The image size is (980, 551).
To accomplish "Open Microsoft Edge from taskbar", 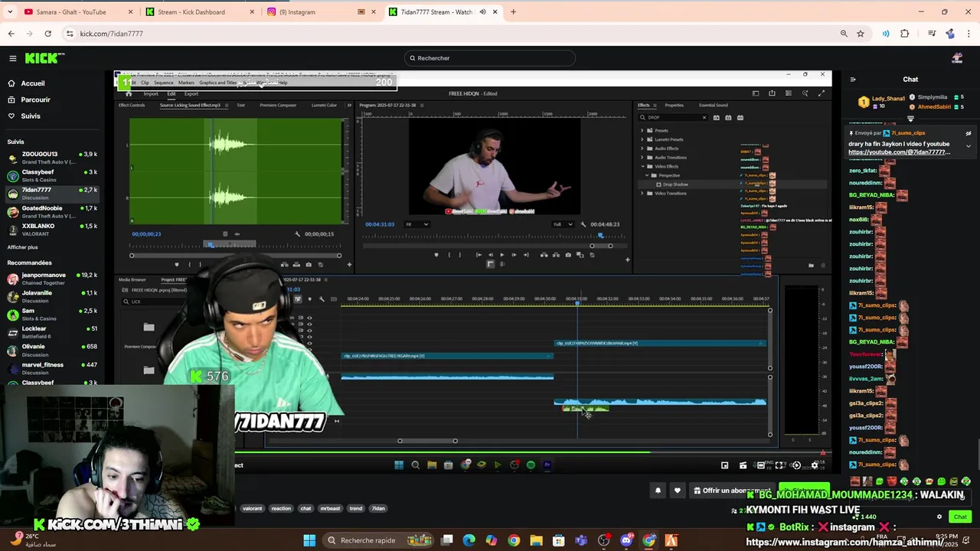I will 469,540.
